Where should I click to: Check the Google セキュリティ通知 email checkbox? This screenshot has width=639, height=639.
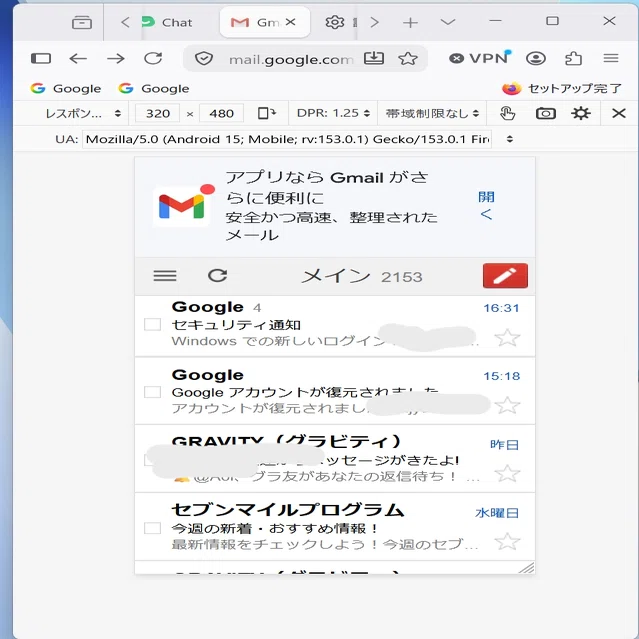tap(152, 324)
